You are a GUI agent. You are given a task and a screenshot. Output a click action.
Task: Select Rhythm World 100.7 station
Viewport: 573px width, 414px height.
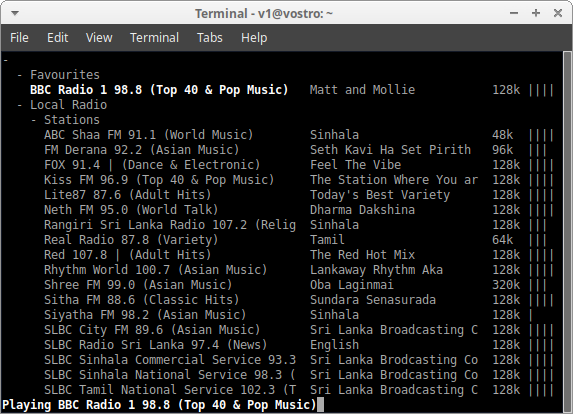pos(156,270)
